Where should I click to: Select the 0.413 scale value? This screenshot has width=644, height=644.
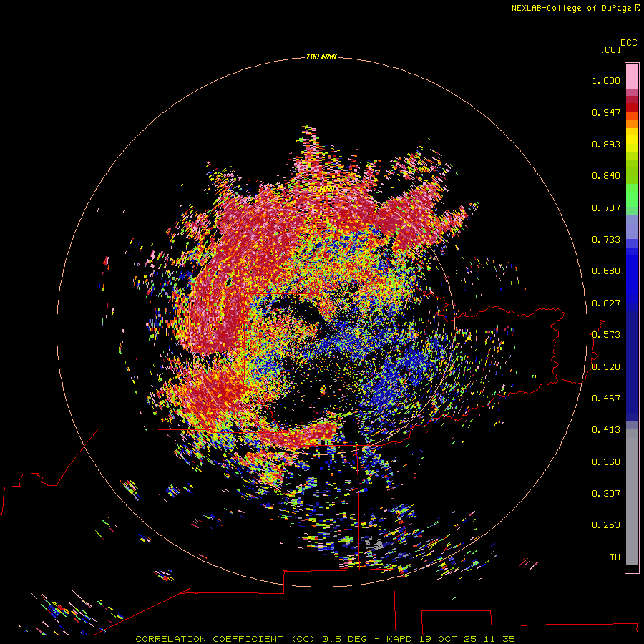(606, 430)
